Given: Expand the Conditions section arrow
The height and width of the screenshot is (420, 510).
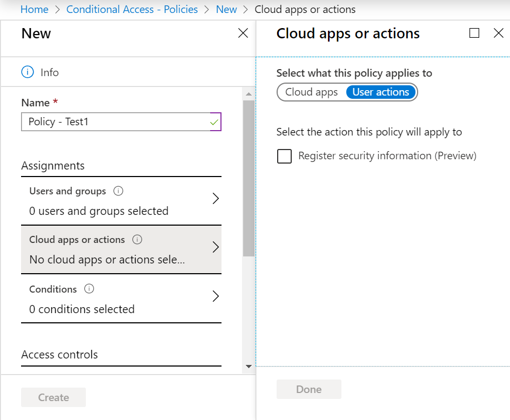Looking at the screenshot, I should pos(216,296).
